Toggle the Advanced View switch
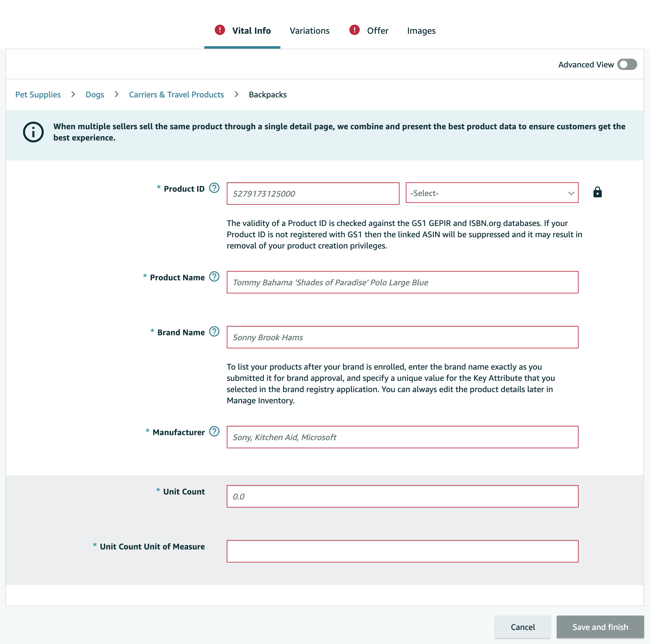This screenshot has width=650, height=644. 627,64
